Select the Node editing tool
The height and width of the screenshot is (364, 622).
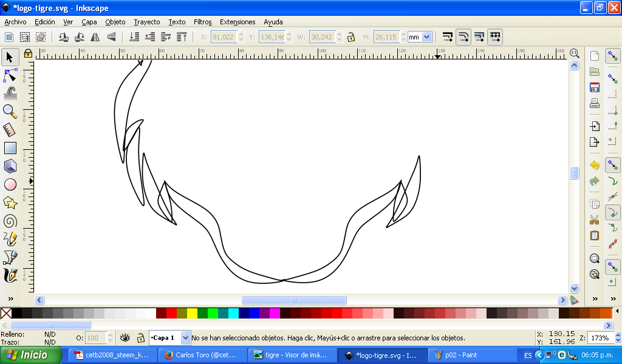(10, 75)
